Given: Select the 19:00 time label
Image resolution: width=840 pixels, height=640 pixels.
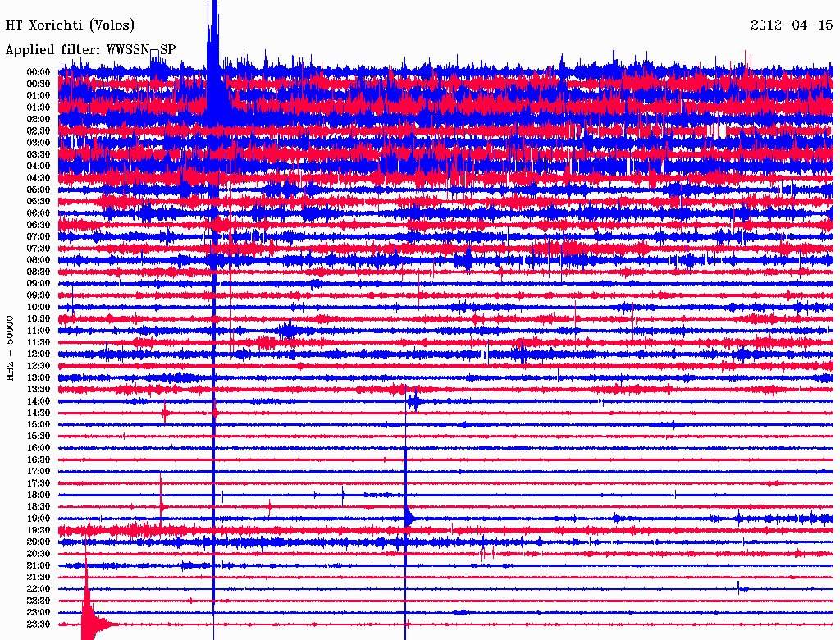Looking at the screenshot, I should [39, 519].
